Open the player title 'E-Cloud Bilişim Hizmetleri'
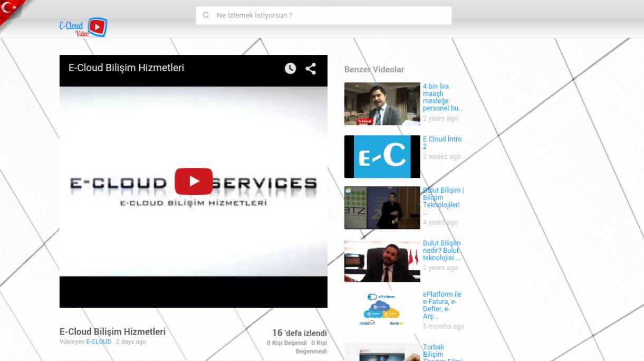 tap(126, 68)
